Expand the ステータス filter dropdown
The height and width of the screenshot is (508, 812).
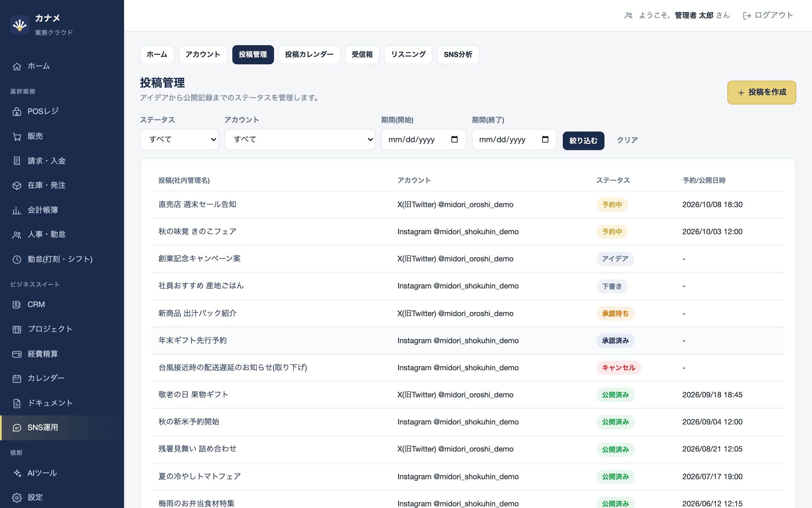179,139
